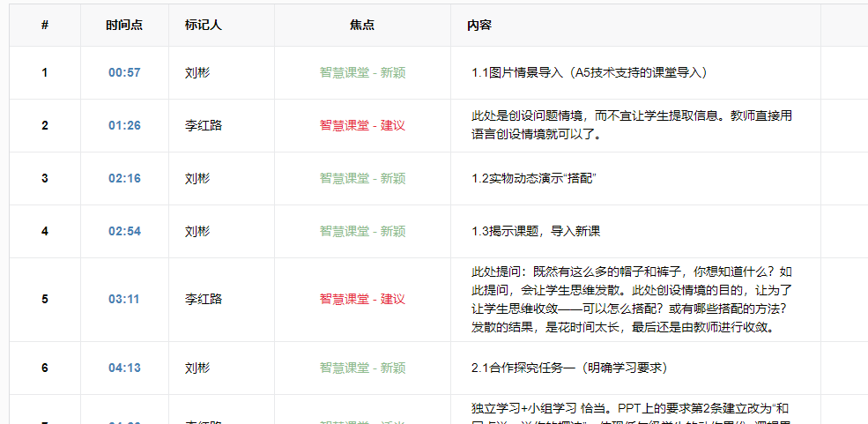Select the 1.1图片情景导入 content text
The height and width of the screenshot is (424, 868).
[589, 73]
